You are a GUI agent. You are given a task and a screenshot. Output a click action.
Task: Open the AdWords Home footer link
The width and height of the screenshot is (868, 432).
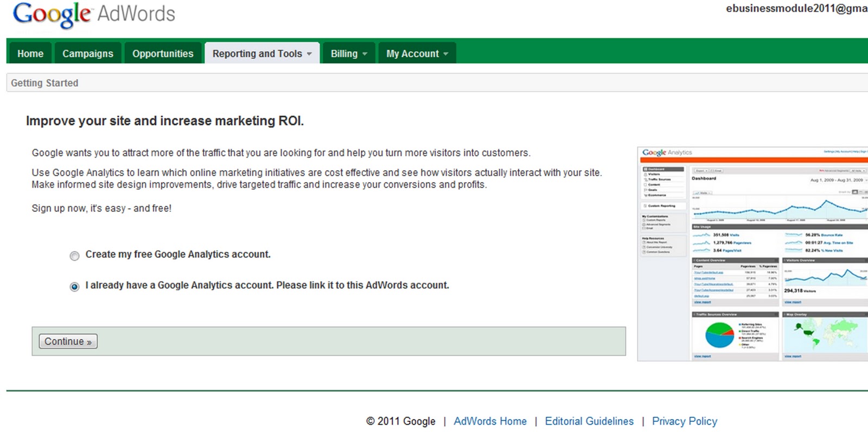point(490,421)
